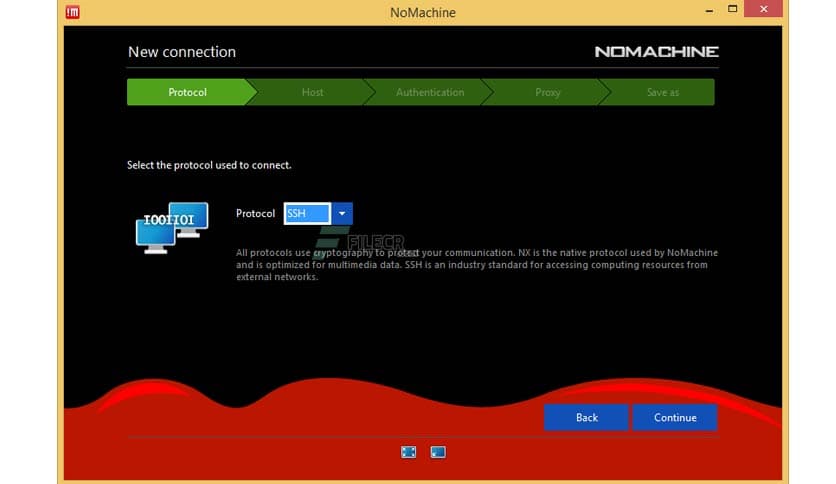
Task: Click the NoMachine window title text
Action: click(423, 12)
